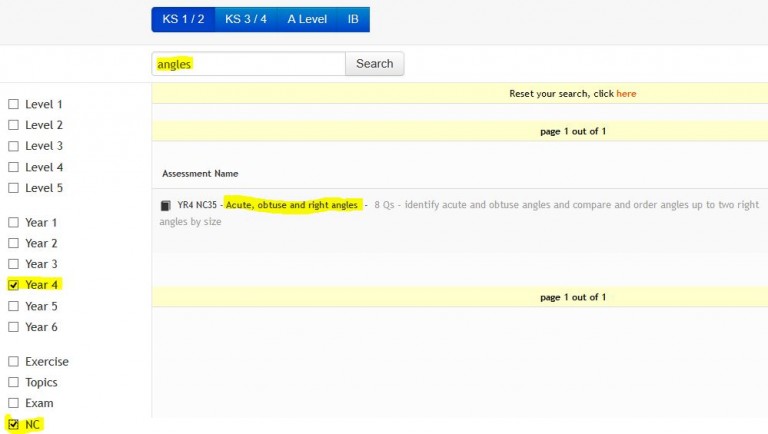
Task: Untick the NC checkbox
Action: click(13, 424)
